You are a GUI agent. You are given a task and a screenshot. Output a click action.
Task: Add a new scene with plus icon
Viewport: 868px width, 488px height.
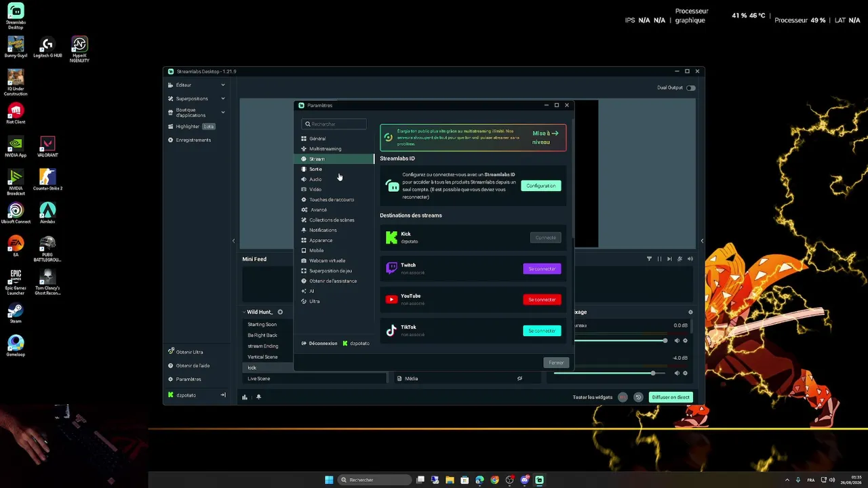coord(280,312)
